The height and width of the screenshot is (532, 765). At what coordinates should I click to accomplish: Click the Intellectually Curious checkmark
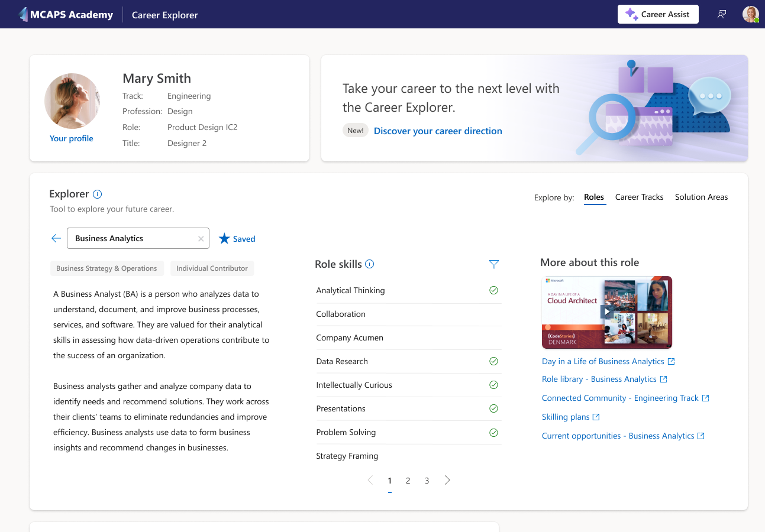pyautogui.click(x=493, y=385)
